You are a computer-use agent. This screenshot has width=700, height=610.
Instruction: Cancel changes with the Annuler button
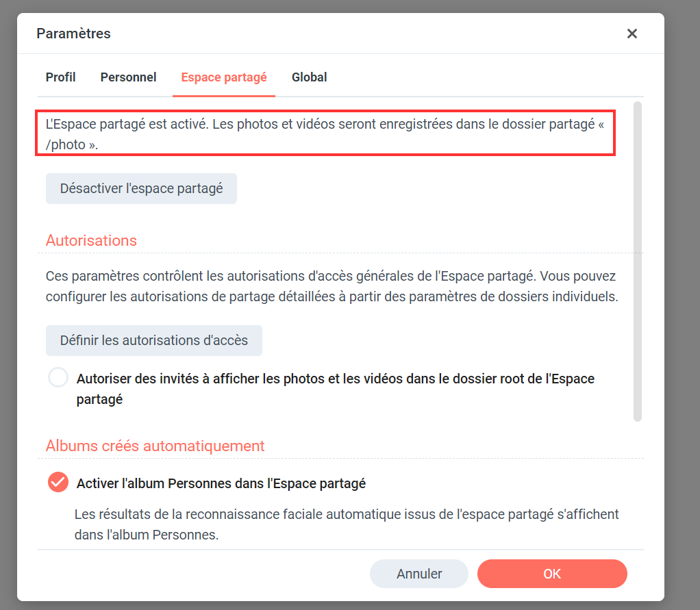418,574
